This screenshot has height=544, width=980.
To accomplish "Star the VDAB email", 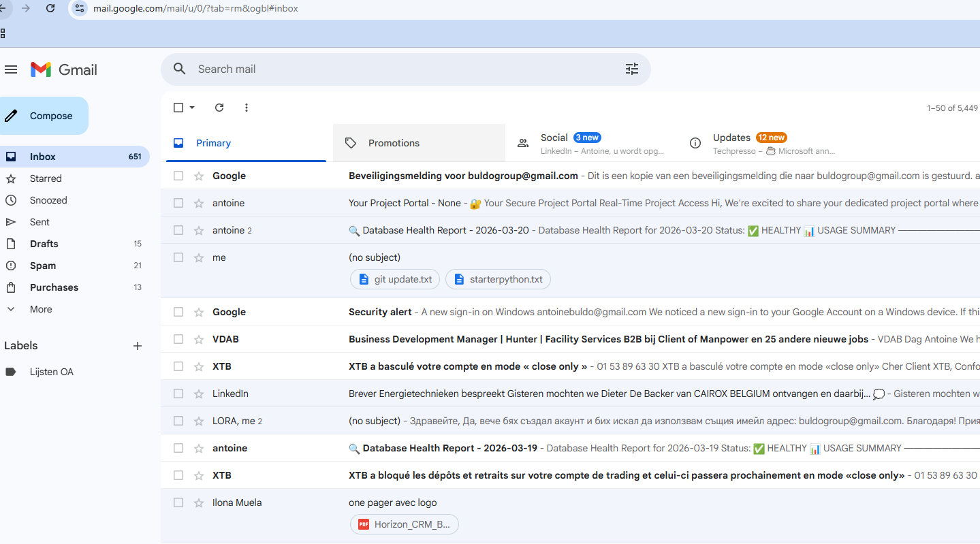I will click(x=199, y=339).
